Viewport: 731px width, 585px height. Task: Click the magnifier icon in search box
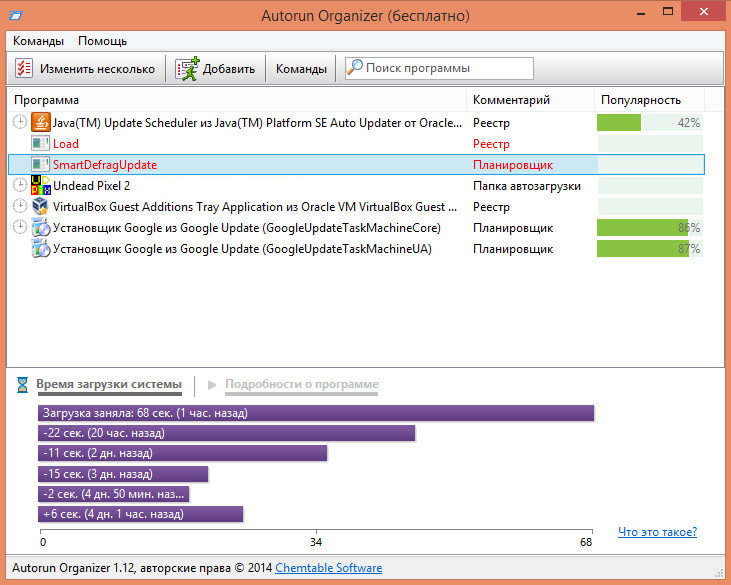tap(355, 68)
